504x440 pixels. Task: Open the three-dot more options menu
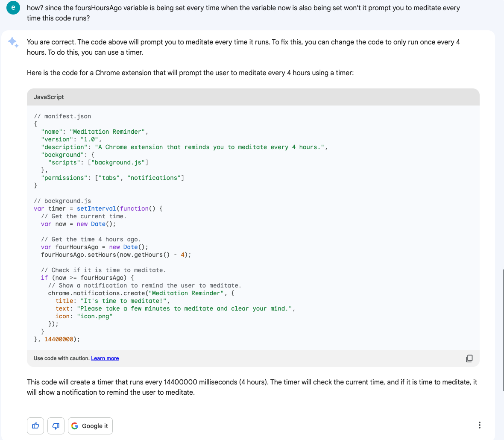(479, 425)
